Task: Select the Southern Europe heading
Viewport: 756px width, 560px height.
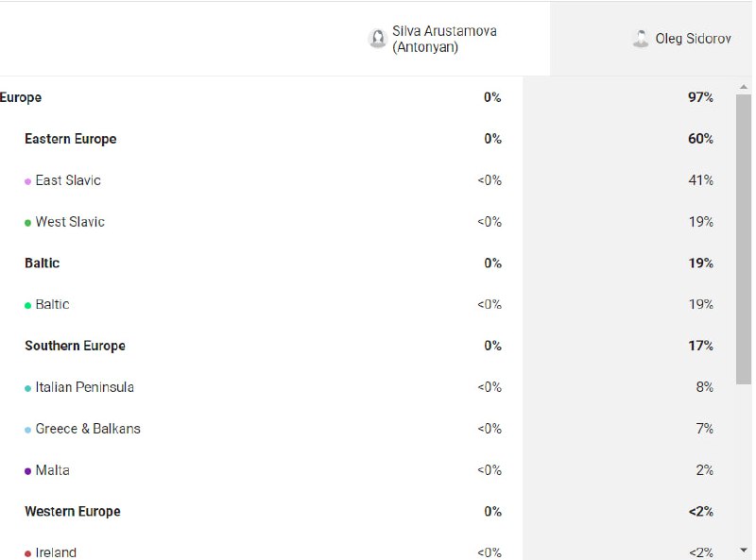Action: click(x=76, y=346)
